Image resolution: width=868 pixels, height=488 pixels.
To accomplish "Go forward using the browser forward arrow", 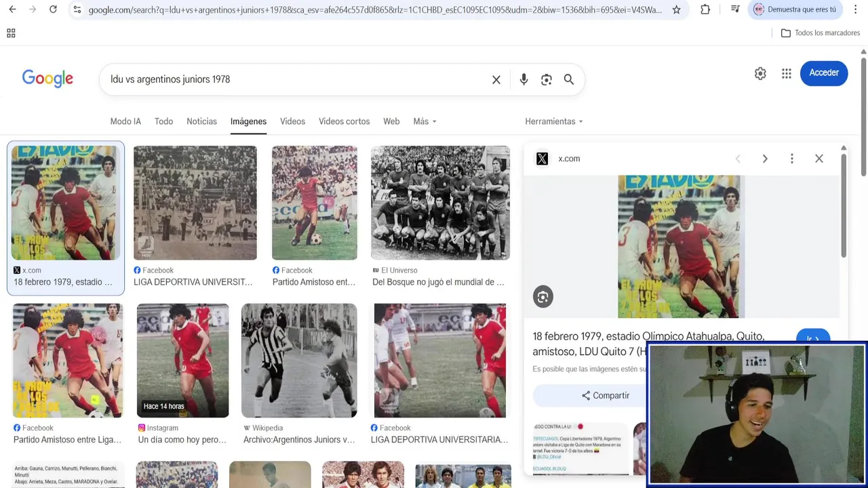I will click(x=33, y=9).
